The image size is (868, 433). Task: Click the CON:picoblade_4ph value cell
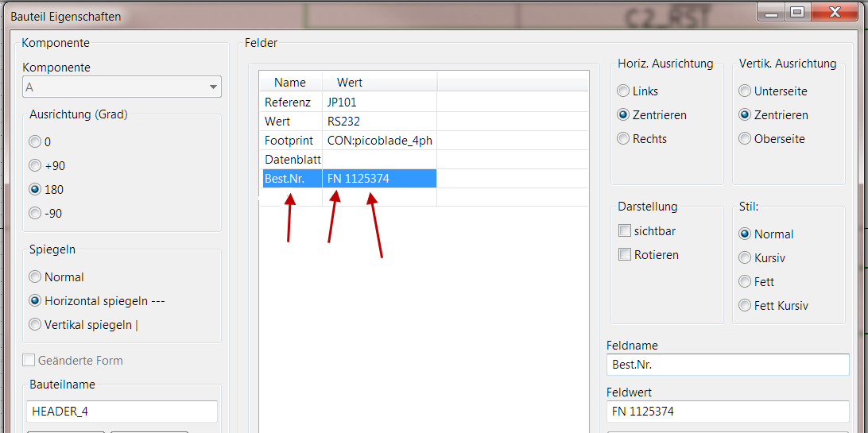(380, 141)
